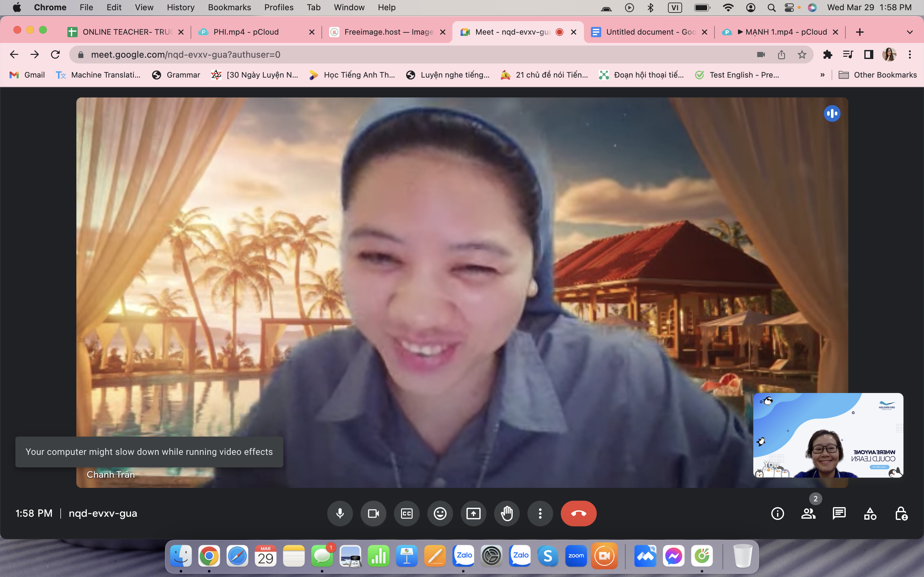Open the emoji reactions button
This screenshot has width=924, height=577.
pos(440,513)
